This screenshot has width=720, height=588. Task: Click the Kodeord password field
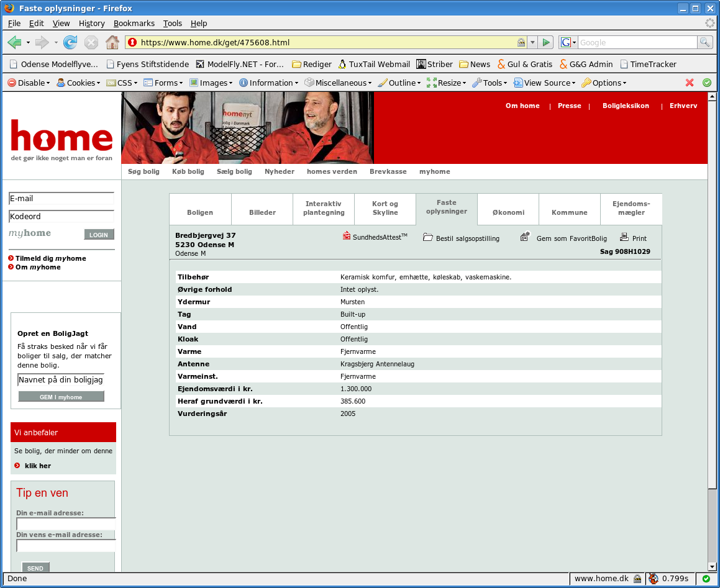pyautogui.click(x=61, y=216)
